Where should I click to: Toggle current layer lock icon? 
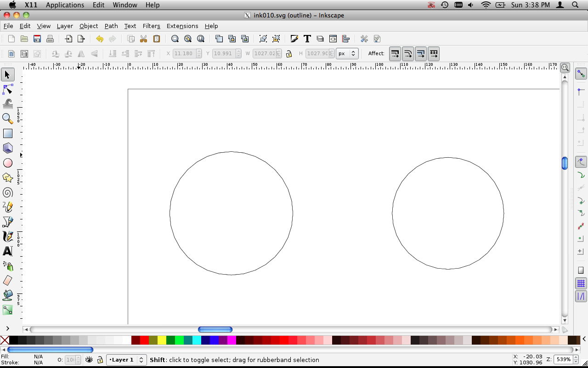[x=100, y=360]
